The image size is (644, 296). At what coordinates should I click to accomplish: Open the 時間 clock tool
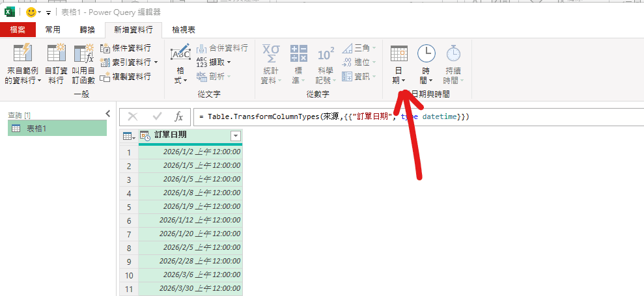click(426, 64)
